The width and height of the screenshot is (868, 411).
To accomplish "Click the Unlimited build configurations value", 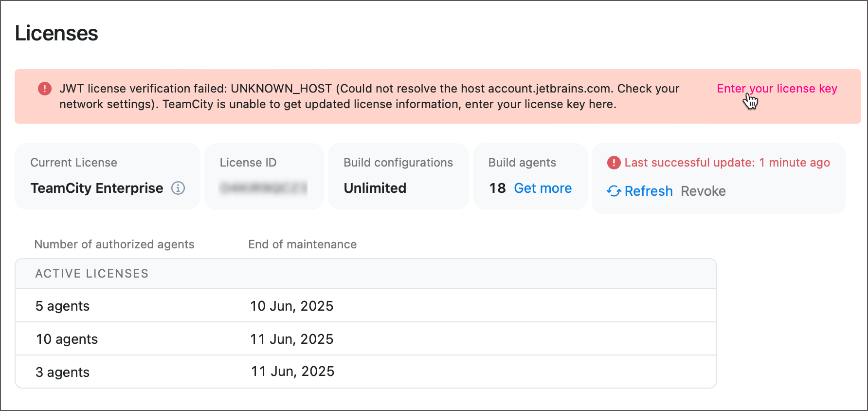I will coord(375,188).
